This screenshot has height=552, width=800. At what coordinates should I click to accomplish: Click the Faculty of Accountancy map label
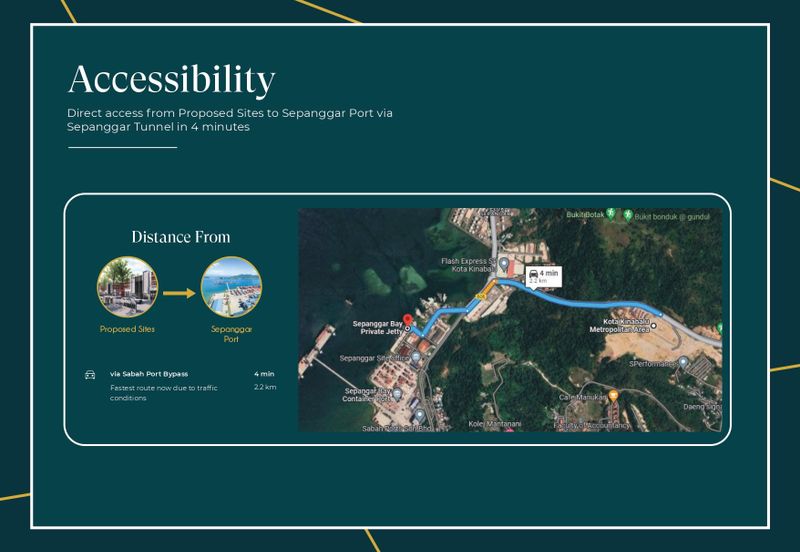click(592, 425)
